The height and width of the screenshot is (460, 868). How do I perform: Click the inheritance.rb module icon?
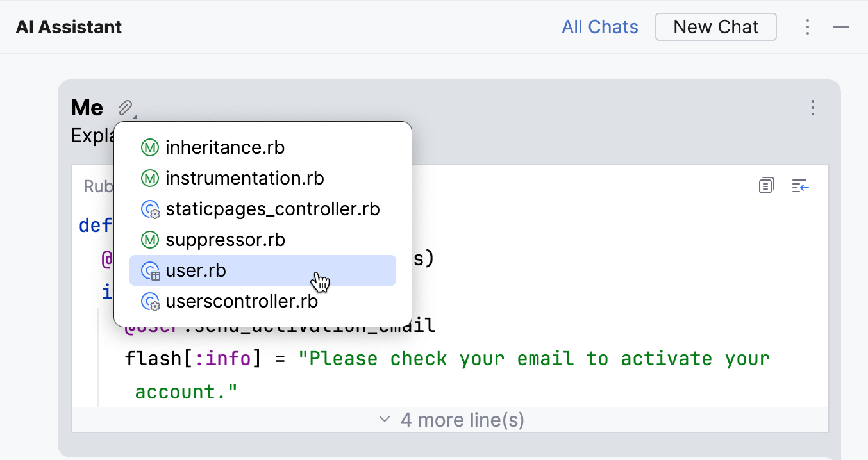click(x=149, y=148)
